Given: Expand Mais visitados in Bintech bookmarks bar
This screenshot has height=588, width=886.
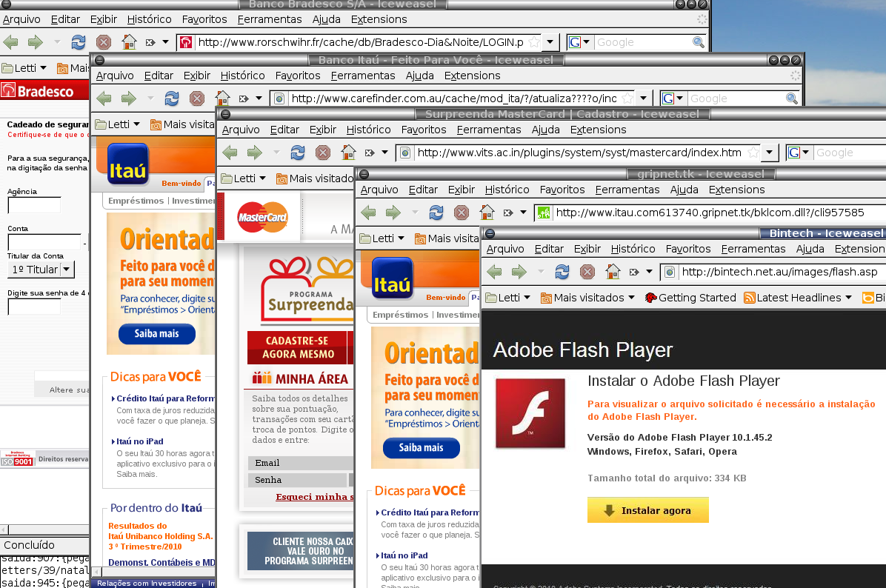Looking at the screenshot, I should (x=587, y=298).
